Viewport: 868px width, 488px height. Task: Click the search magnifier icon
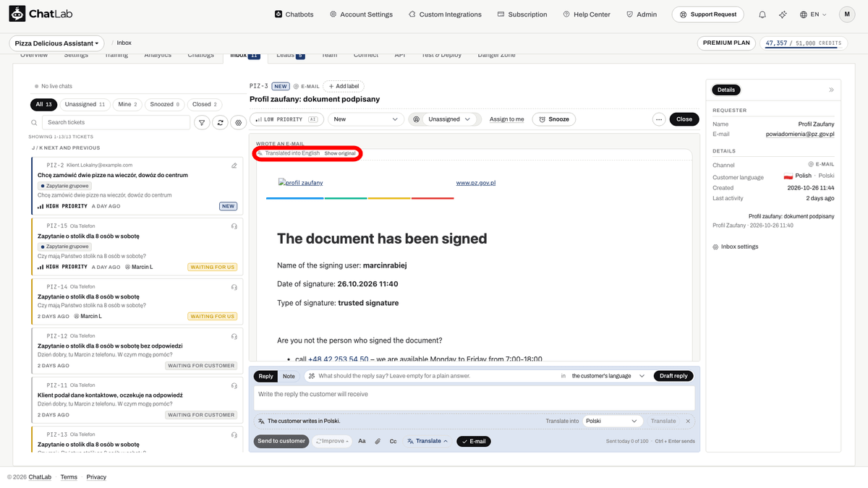(35, 123)
